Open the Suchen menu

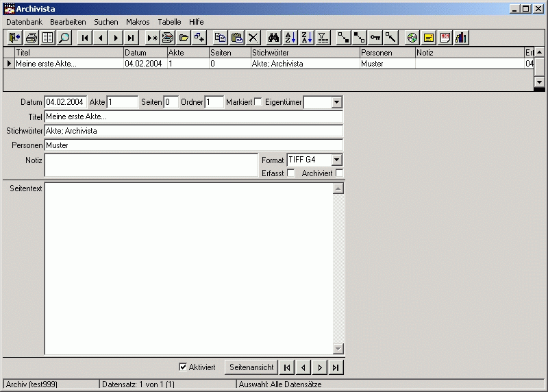click(106, 22)
